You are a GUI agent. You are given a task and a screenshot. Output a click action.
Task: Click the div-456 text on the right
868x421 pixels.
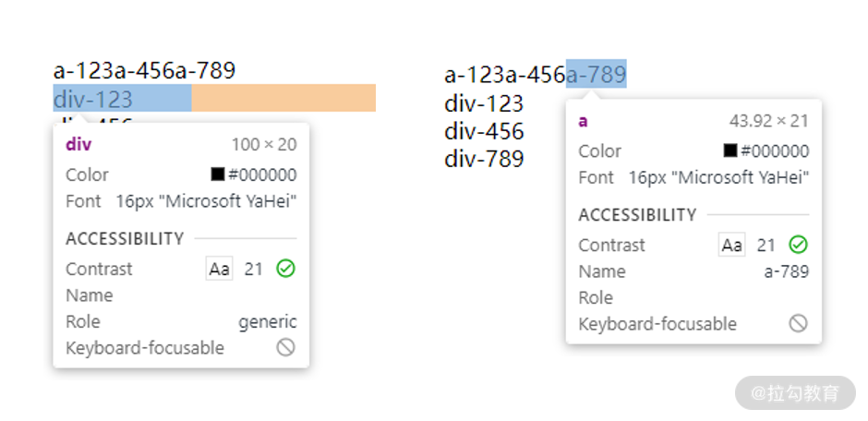[x=484, y=131]
